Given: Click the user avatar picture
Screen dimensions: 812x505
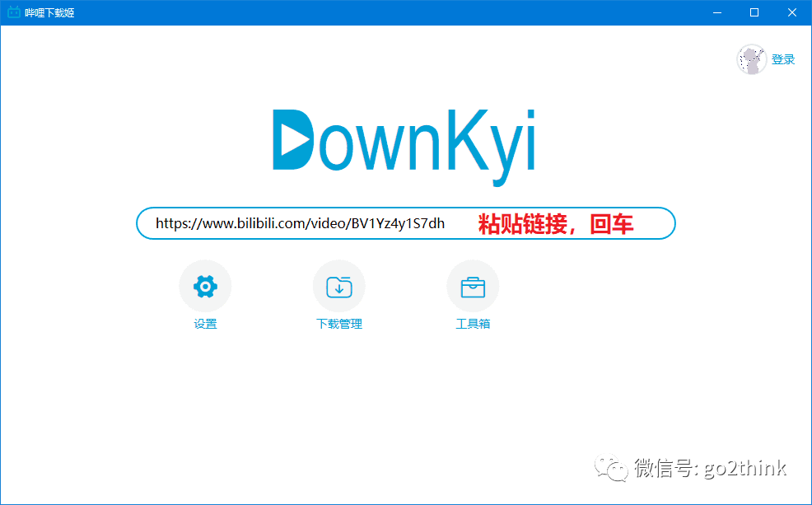Looking at the screenshot, I should click(x=751, y=59).
